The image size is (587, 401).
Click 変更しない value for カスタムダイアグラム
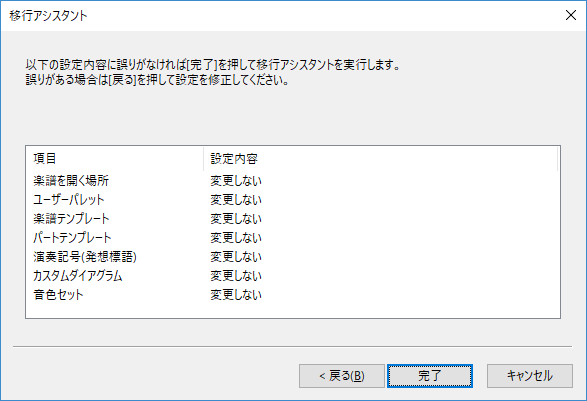pyautogui.click(x=236, y=276)
